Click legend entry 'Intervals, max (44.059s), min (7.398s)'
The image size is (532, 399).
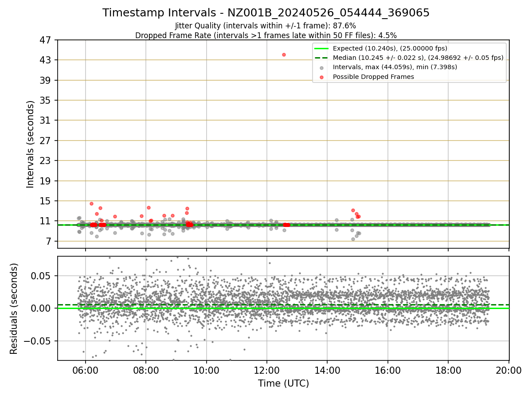point(395,67)
